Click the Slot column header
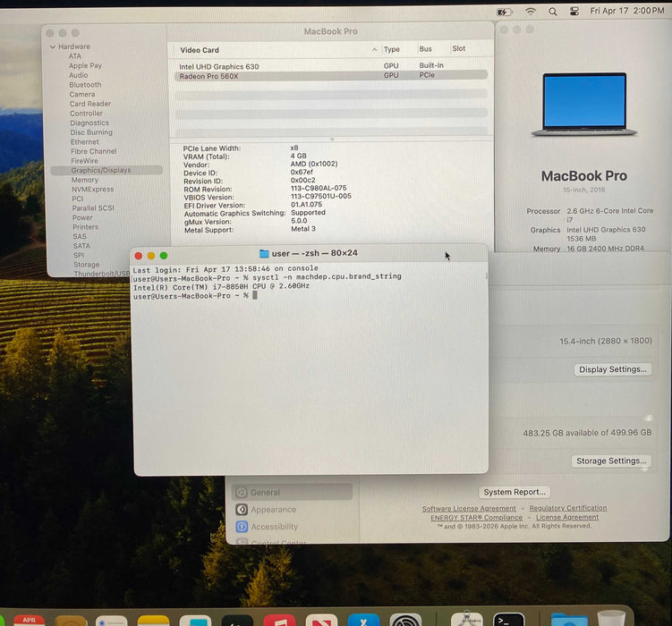672x626 pixels. click(458, 48)
